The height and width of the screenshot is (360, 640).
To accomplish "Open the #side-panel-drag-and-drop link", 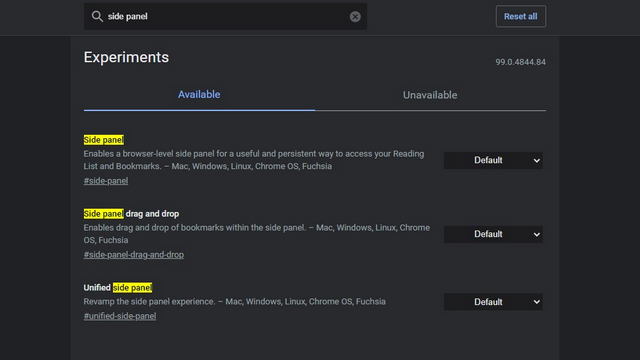I will [133, 255].
